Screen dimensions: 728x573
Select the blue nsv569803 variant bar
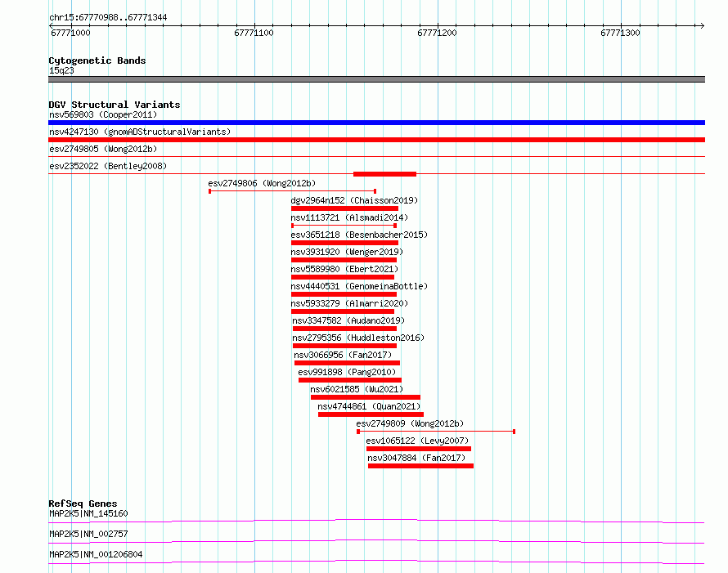pyautogui.click(x=376, y=123)
